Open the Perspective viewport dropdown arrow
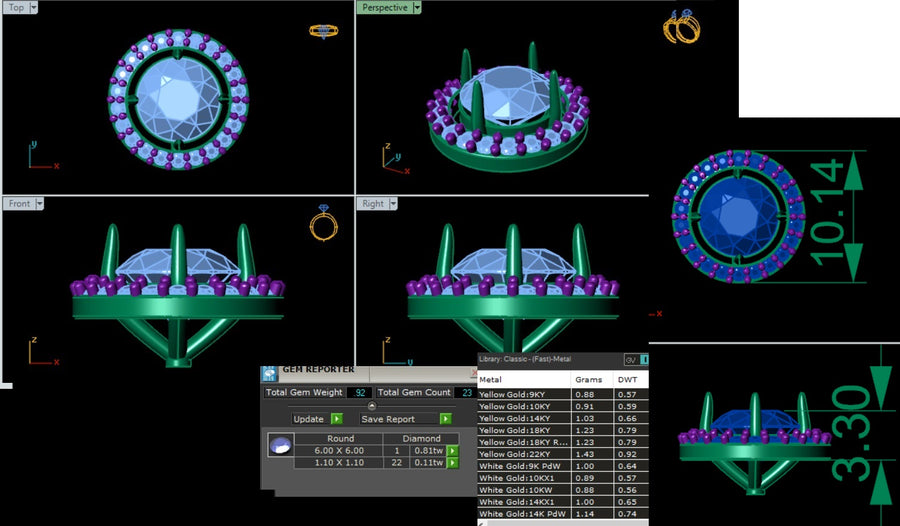900x526 pixels. (x=417, y=7)
